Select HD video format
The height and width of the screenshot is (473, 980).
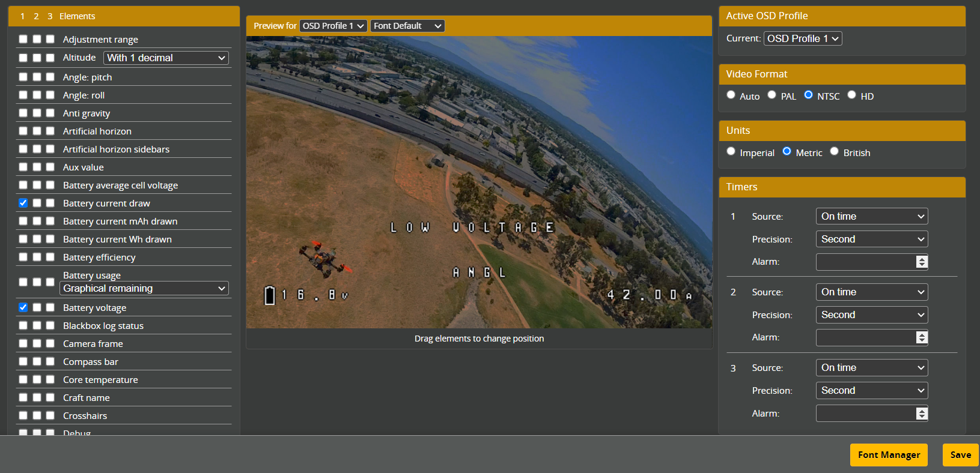pos(851,95)
